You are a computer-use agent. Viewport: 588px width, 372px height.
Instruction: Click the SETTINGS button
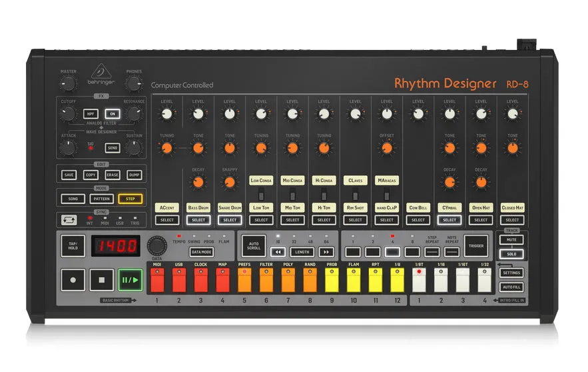(511, 273)
